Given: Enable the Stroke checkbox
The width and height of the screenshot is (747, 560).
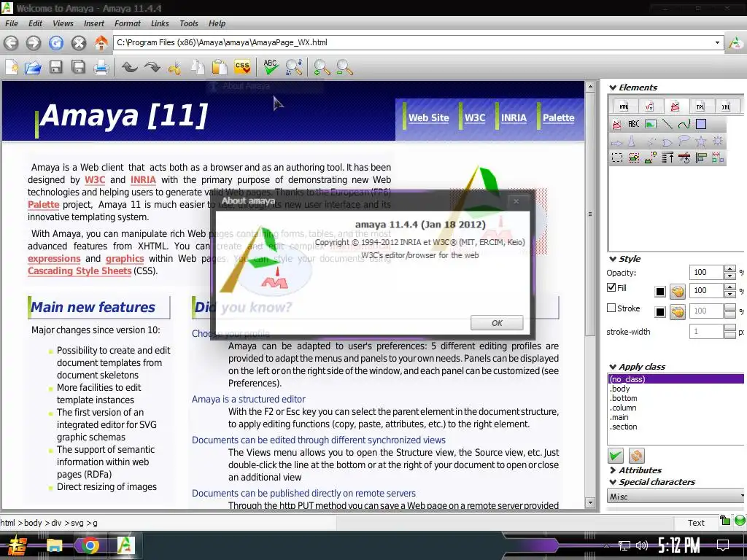Looking at the screenshot, I should [612, 308].
